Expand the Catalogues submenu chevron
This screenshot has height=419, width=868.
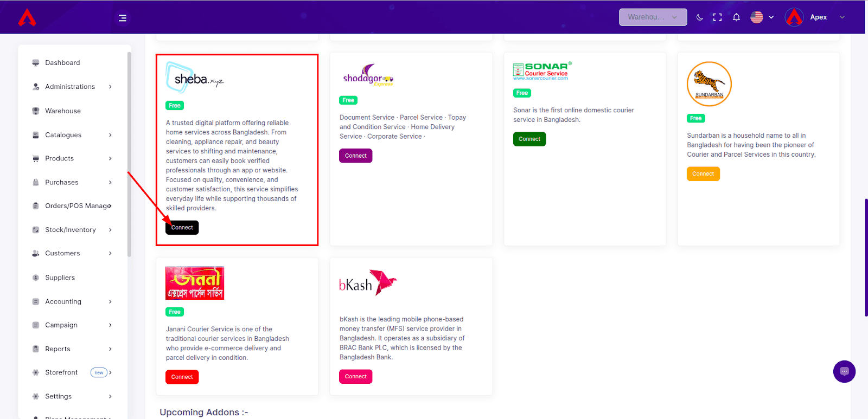coord(110,135)
